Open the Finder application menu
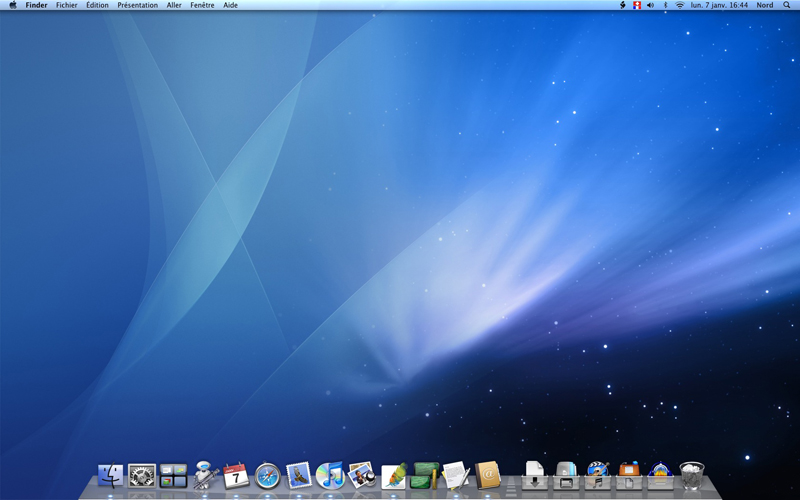Image resolution: width=800 pixels, height=500 pixels. point(36,5)
